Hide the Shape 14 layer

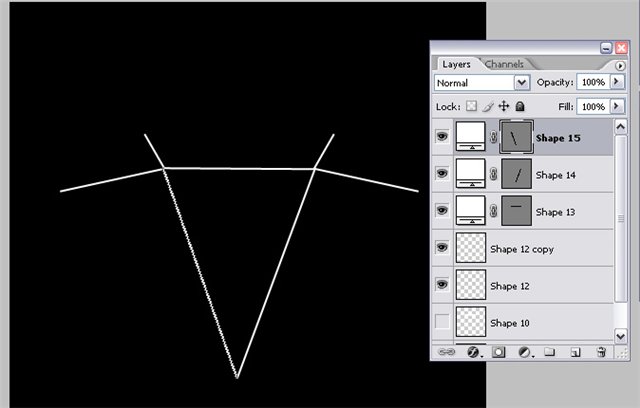click(442, 173)
